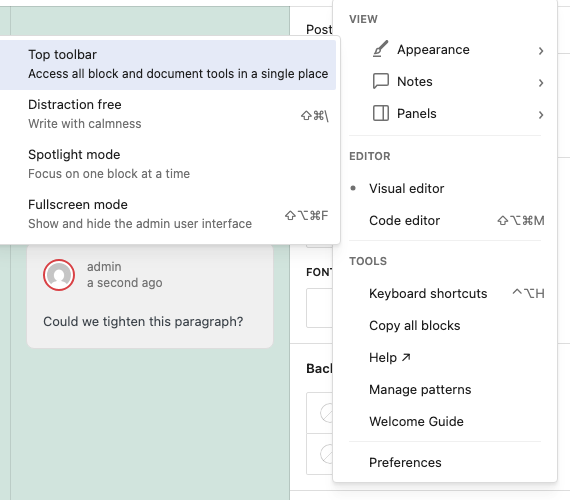The height and width of the screenshot is (500, 570).
Task: Click the Appearance brush icon
Action: (x=381, y=49)
